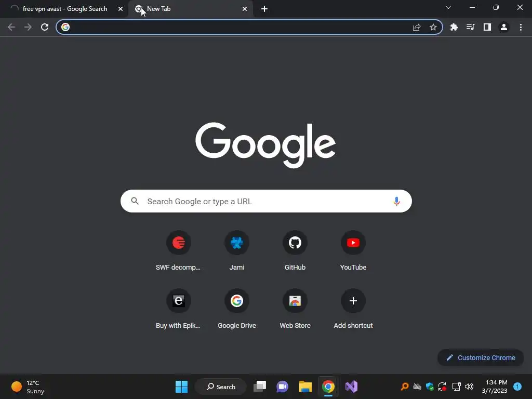Click the magnifier icon in search box
This screenshot has height=399, width=532.
[x=135, y=201]
